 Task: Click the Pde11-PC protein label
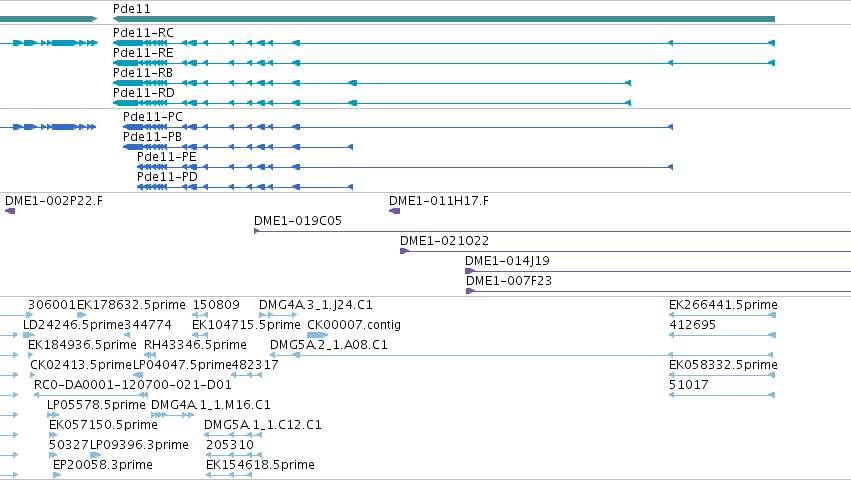pos(153,117)
